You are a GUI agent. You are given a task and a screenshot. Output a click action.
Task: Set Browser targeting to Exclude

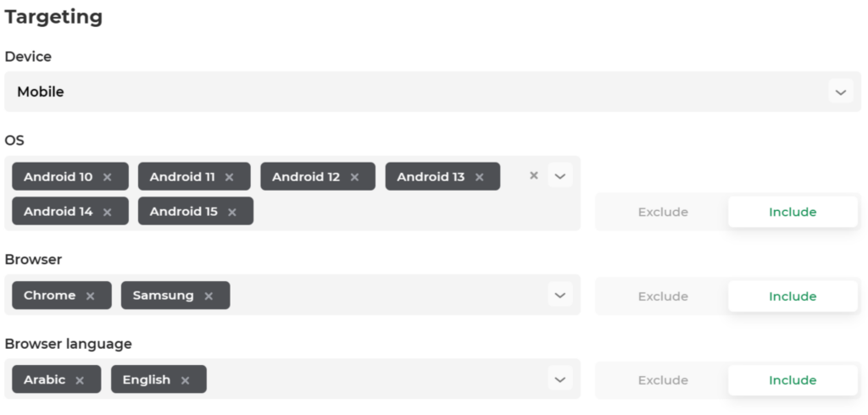click(663, 296)
